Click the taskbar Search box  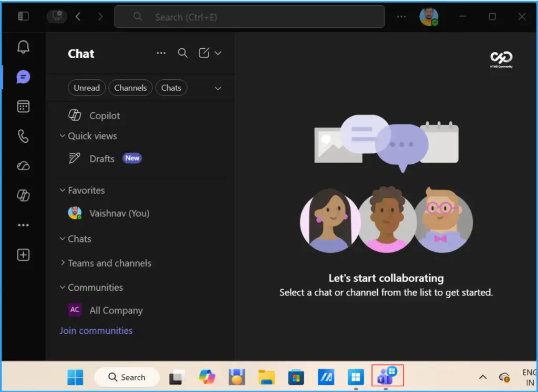tap(127, 377)
